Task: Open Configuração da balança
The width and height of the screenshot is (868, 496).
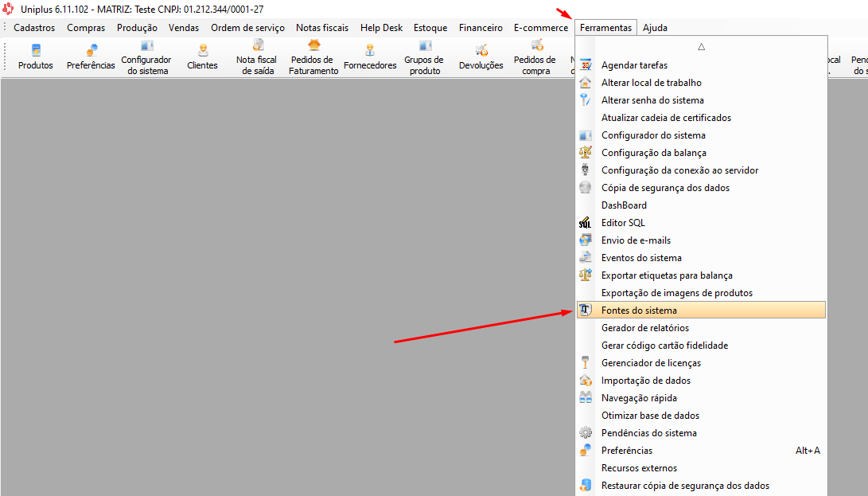Action: [702, 153]
